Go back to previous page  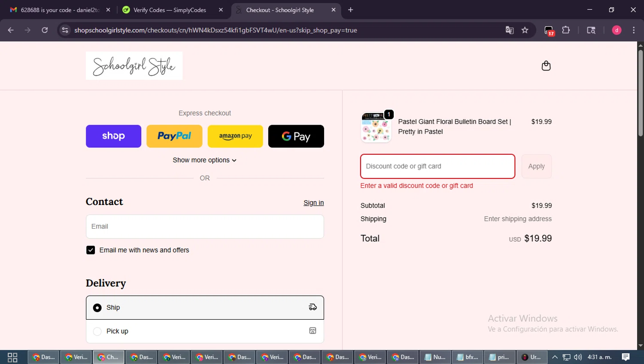click(x=11, y=30)
